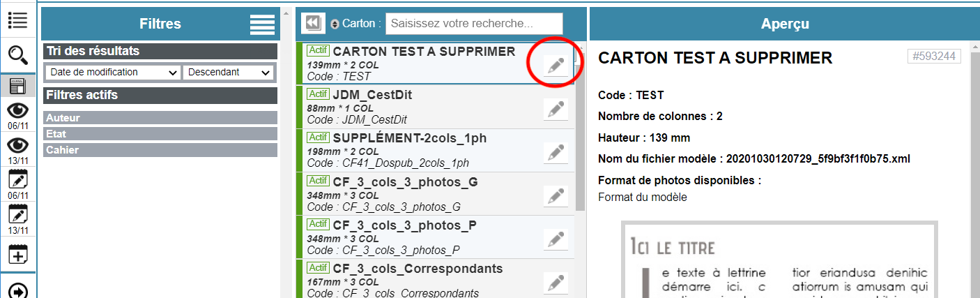This screenshot has height=298, width=980.
Task: Expand the Auteur filter section
Action: (160, 118)
